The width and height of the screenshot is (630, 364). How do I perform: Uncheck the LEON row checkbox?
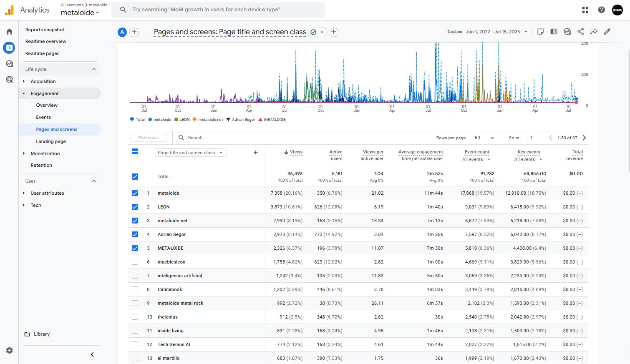tap(135, 207)
